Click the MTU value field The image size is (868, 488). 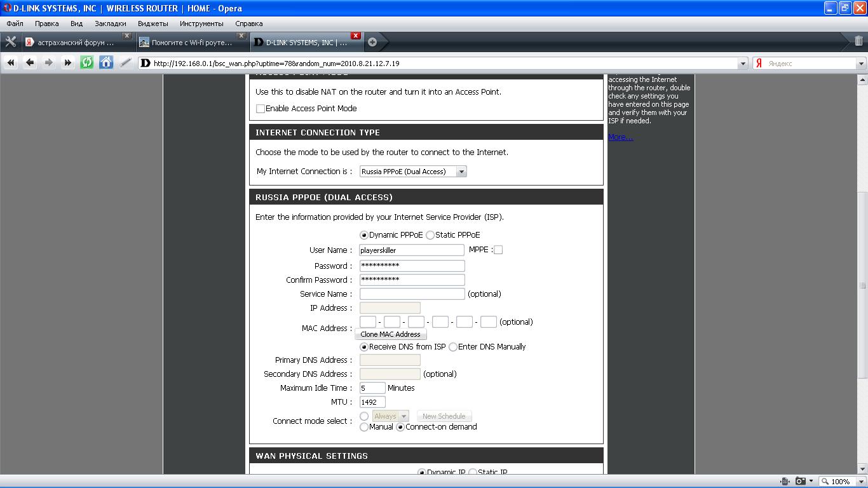(x=372, y=402)
